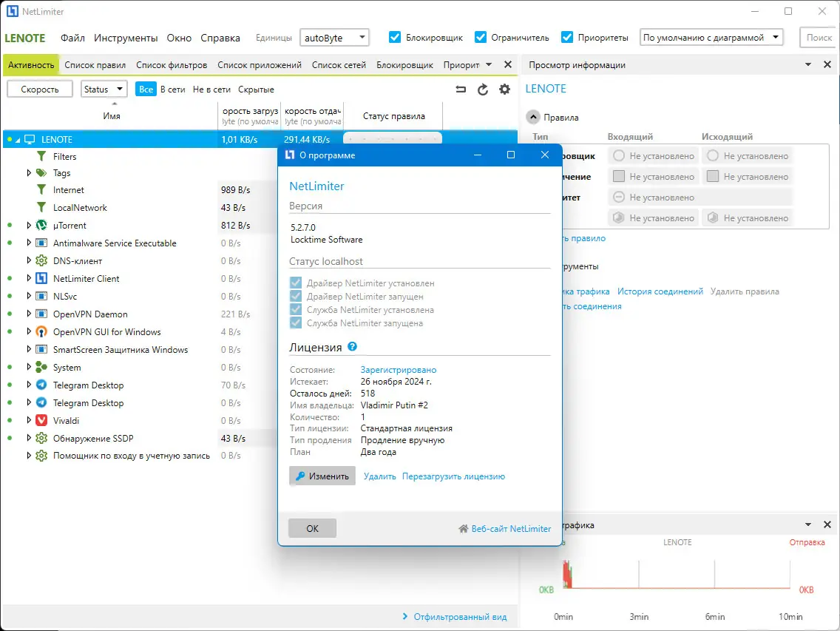
Task: Click the OpenVPN GUI for Windows icon
Action: pyautogui.click(x=41, y=332)
